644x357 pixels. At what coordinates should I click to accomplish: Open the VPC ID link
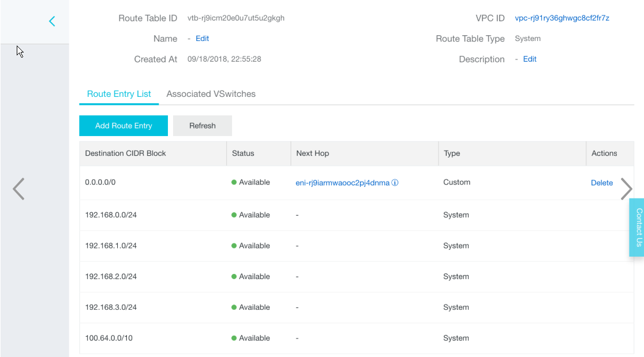(x=562, y=18)
